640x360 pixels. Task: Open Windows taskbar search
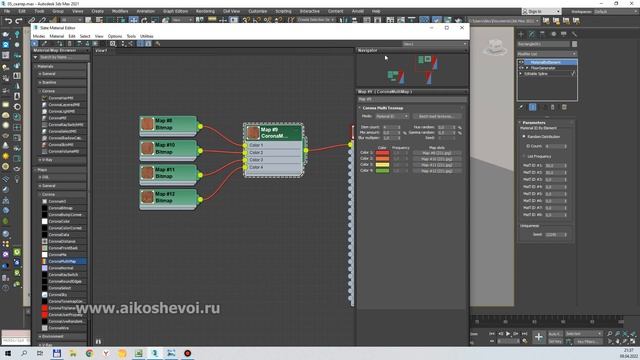tap(24, 353)
